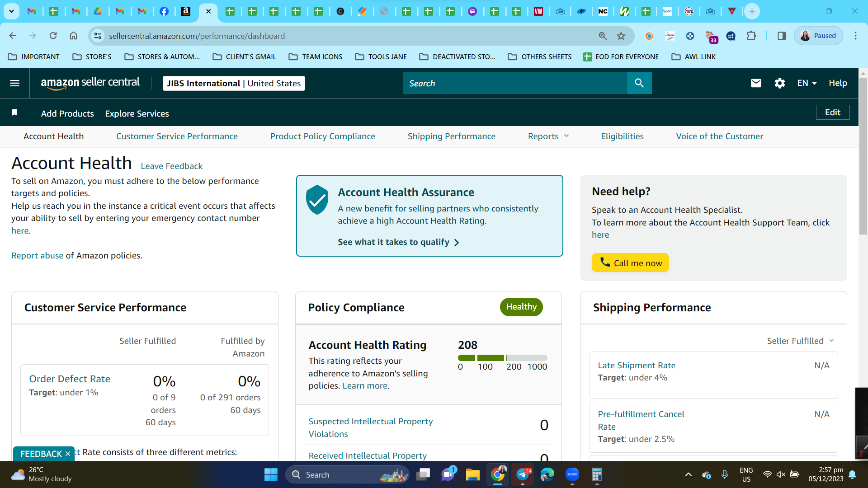868x488 pixels.
Task: Open buyer messages envelope icon
Action: pos(755,83)
